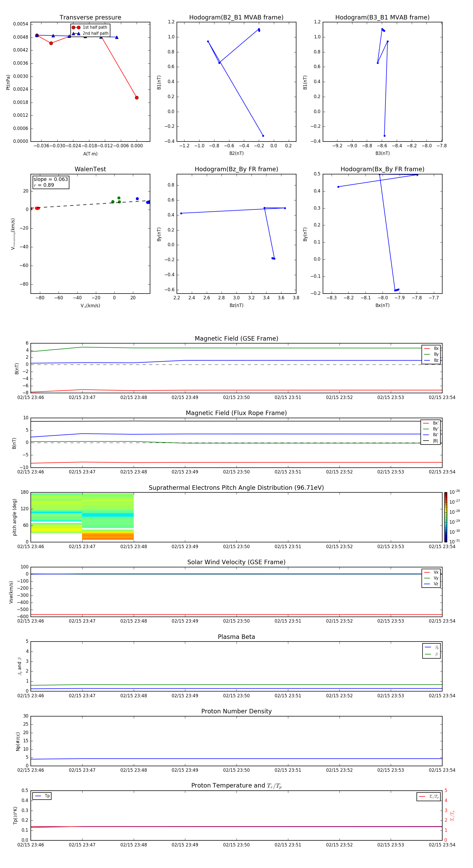The width and height of the screenshot is (473, 868).
Task: Click the Bx' legend entry in Flux Rope panel
Action: click(431, 423)
